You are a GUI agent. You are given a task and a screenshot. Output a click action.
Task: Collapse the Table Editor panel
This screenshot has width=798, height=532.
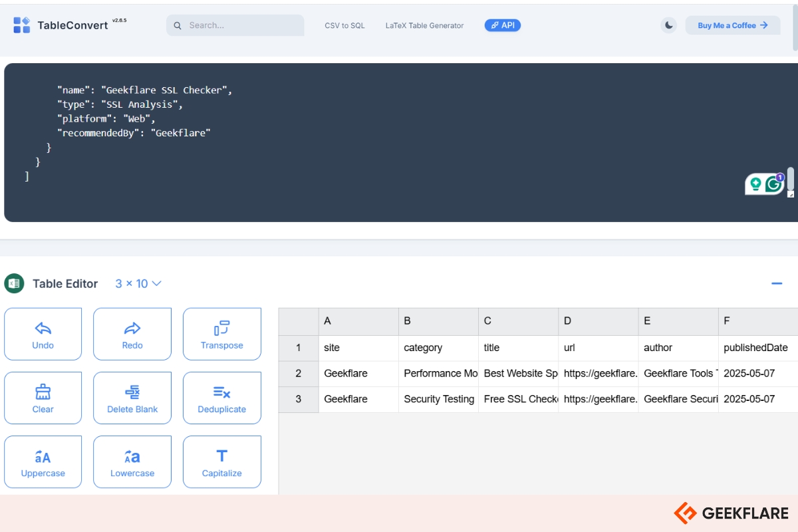(x=777, y=283)
